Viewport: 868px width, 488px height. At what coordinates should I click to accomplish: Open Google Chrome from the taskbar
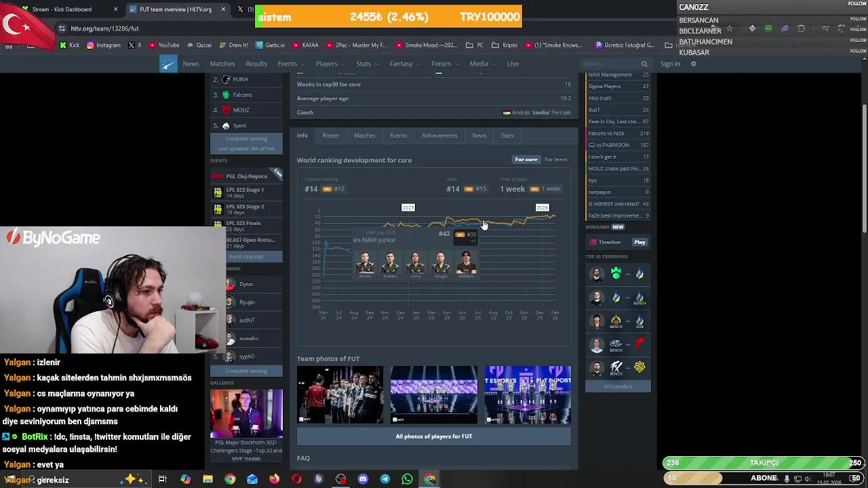point(230,479)
